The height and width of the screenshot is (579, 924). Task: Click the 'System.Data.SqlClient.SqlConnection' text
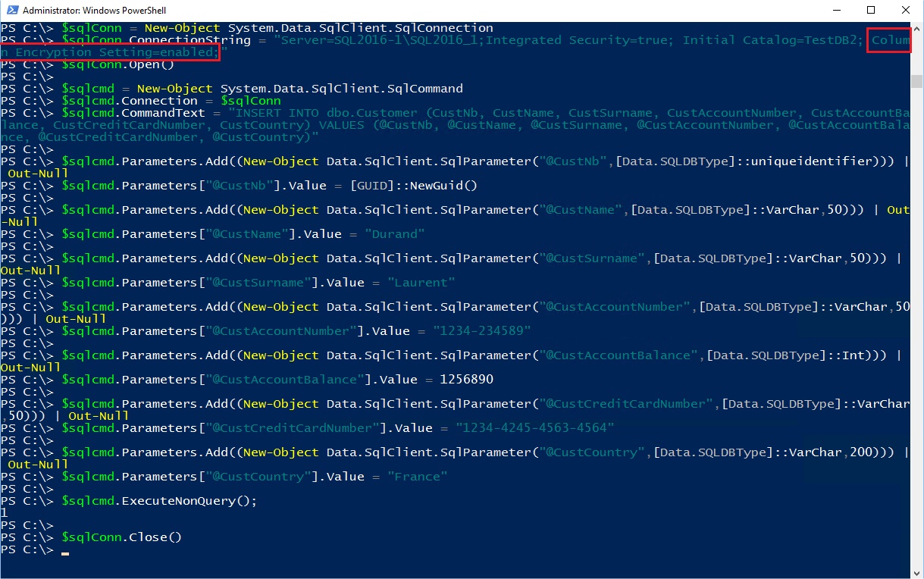click(361, 28)
